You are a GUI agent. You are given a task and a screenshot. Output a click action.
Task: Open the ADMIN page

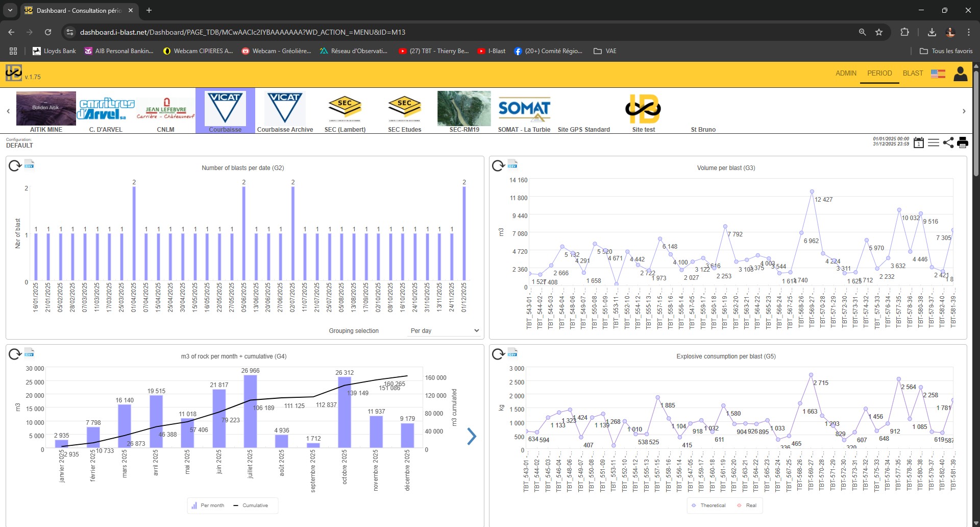coord(846,73)
